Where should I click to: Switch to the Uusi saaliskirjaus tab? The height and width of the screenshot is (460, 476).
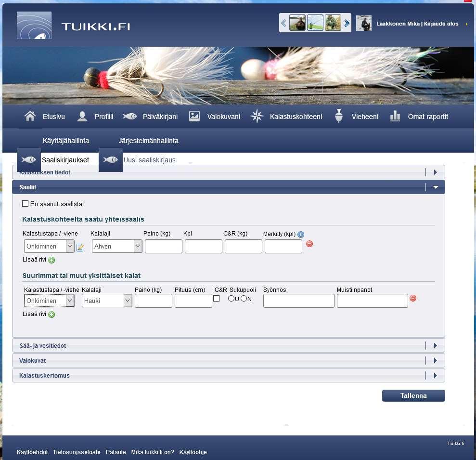pos(149,160)
